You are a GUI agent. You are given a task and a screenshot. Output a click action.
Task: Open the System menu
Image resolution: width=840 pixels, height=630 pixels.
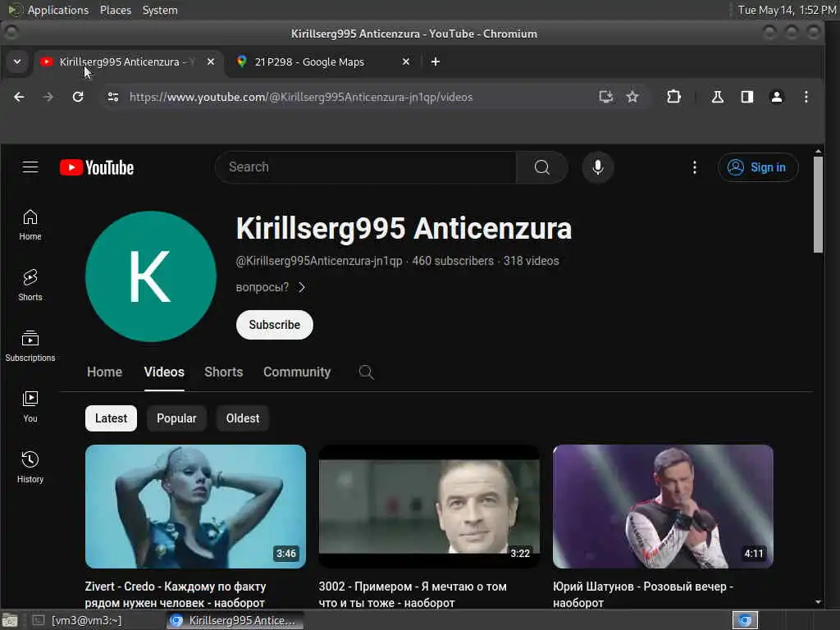160,10
